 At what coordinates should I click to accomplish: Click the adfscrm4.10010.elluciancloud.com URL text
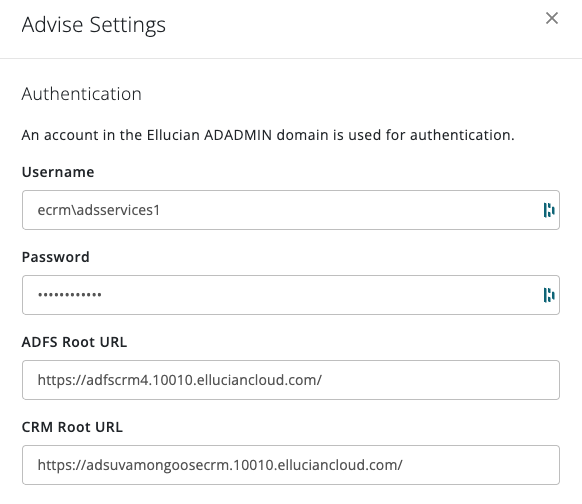[x=180, y=380]
